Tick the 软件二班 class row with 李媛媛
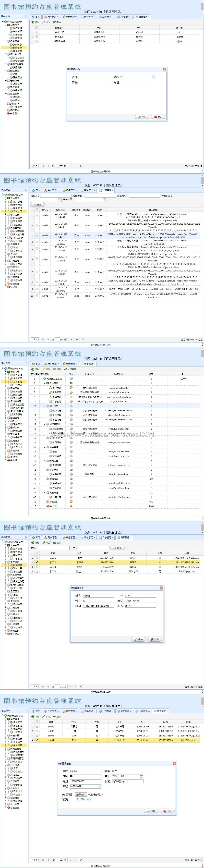The image size is (204, 868). 37,37
